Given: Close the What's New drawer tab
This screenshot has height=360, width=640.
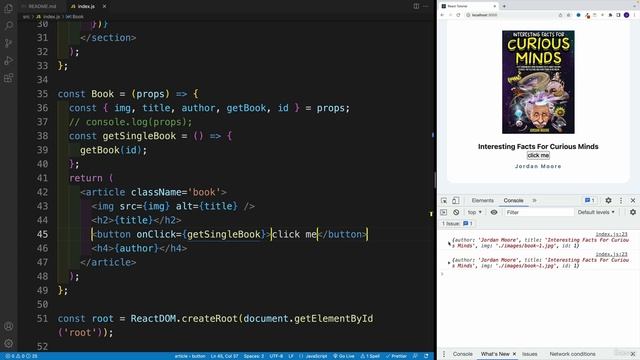Looking at the screenshot, I should click(514, 354).
